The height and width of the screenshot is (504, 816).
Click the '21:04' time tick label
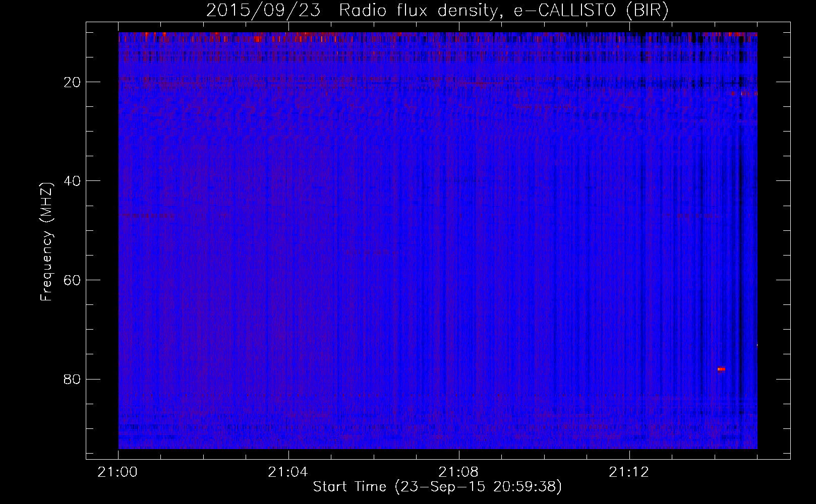point(288,472)
